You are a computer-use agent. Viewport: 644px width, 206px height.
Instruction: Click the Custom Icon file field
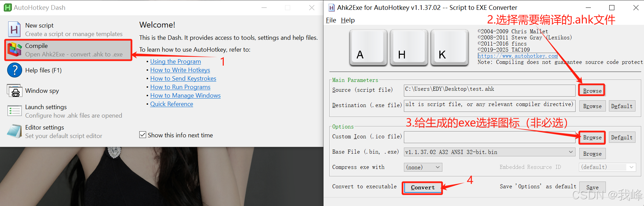tap(489, 137)
